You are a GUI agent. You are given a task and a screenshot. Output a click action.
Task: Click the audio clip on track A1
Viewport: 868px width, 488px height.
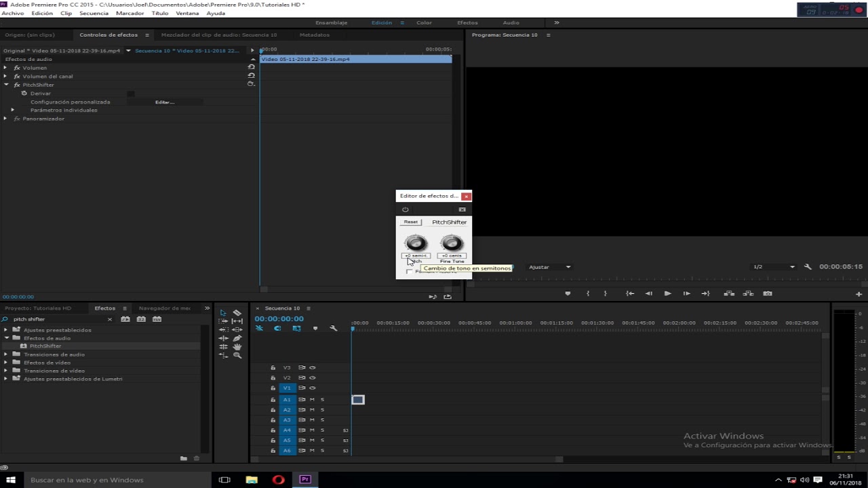357,400
